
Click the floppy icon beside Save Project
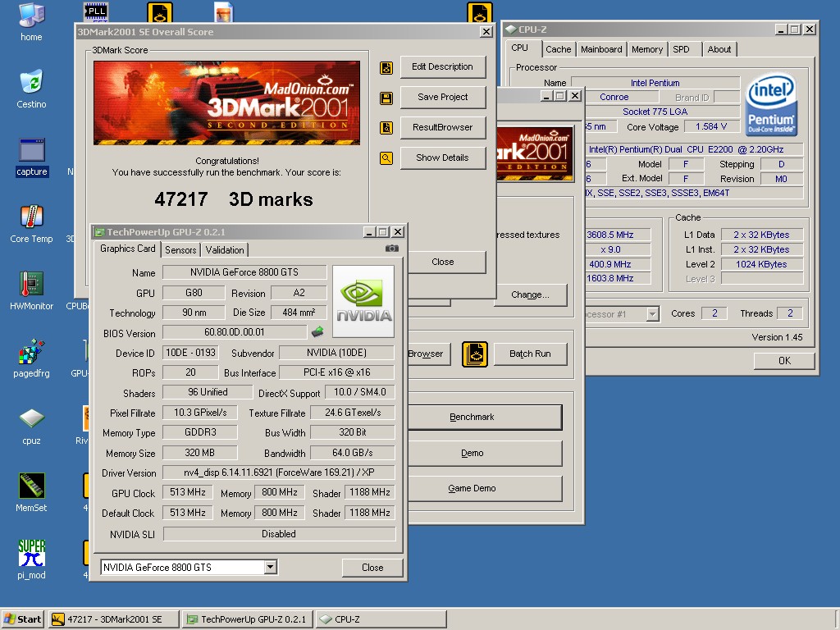(386, 98)
